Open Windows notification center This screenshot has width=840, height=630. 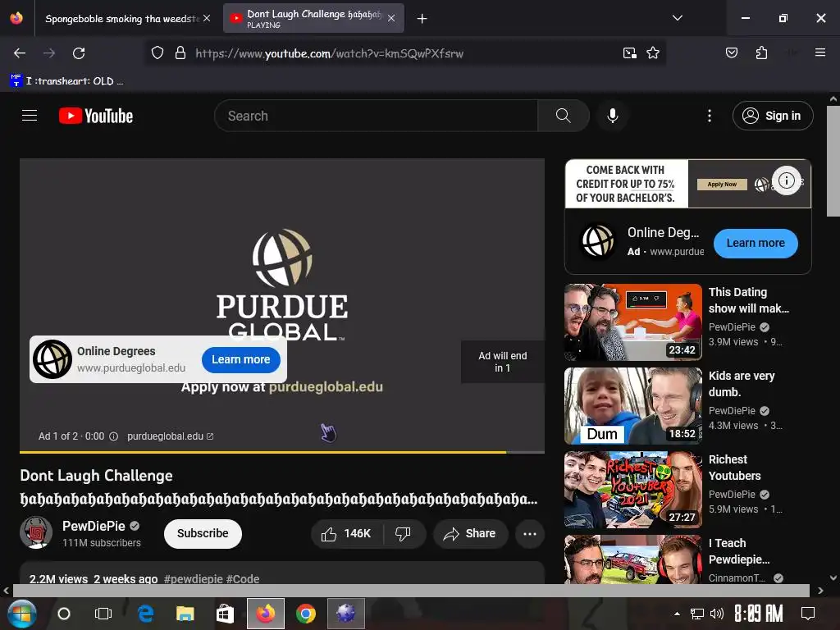pyautogui.click(x=808, y=614)
